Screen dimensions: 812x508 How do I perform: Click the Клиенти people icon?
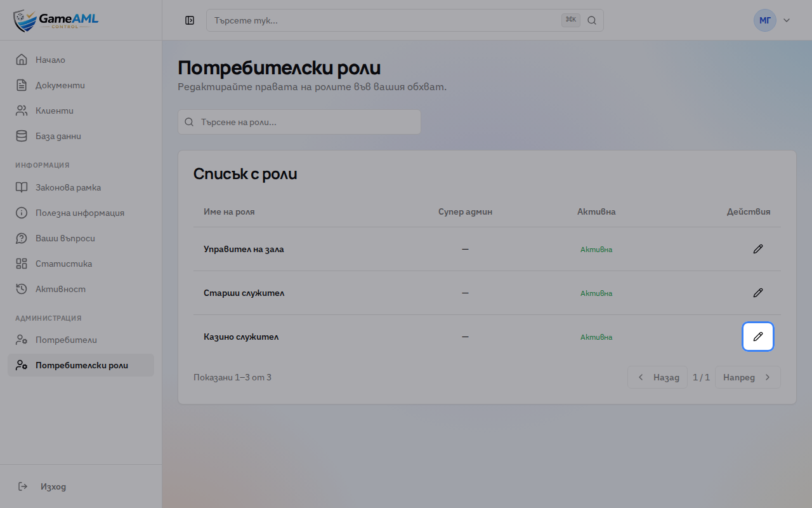[22, 110]
